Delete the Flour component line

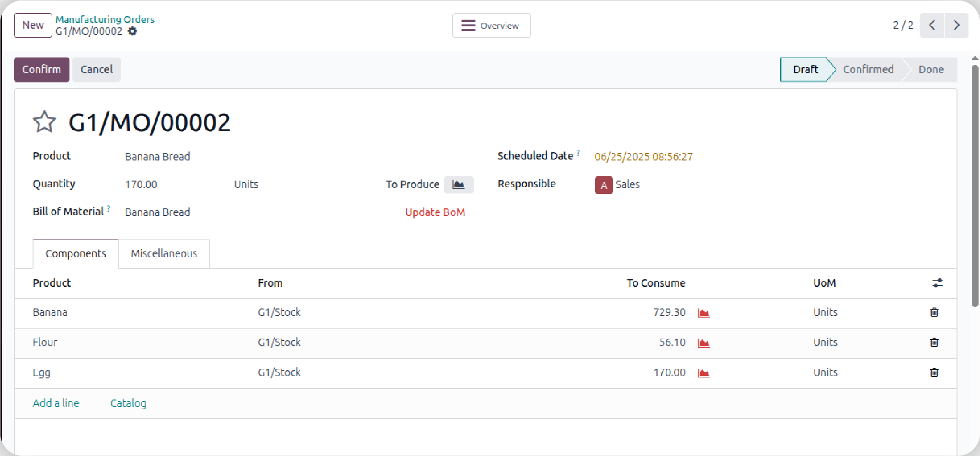(934, 342)
